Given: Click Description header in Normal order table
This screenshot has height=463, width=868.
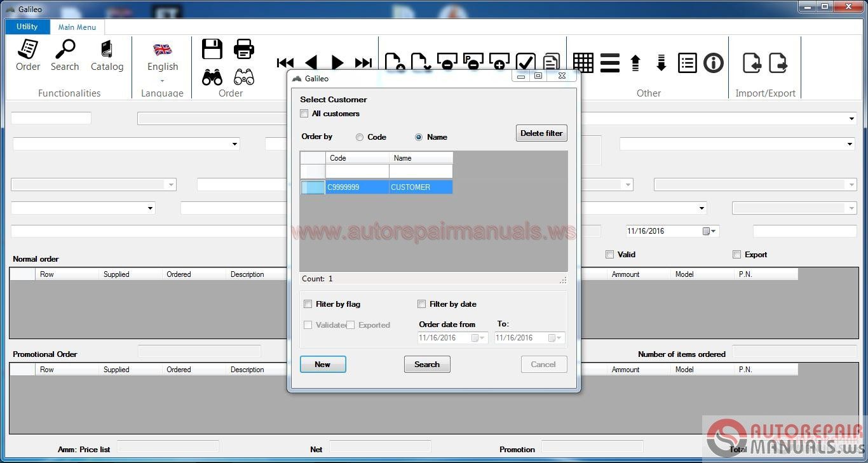Looking at the screenshot, I should (x=257, y=274).
